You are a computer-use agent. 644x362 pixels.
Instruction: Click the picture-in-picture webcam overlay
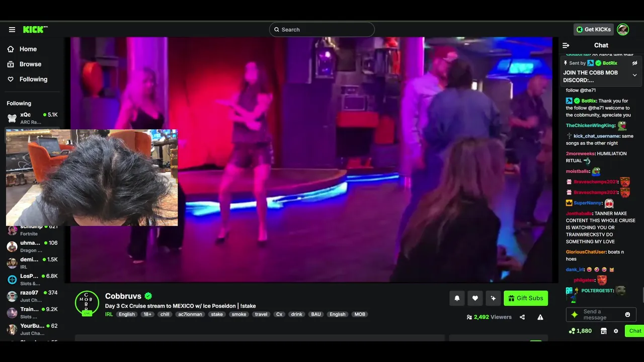[92, 177]
